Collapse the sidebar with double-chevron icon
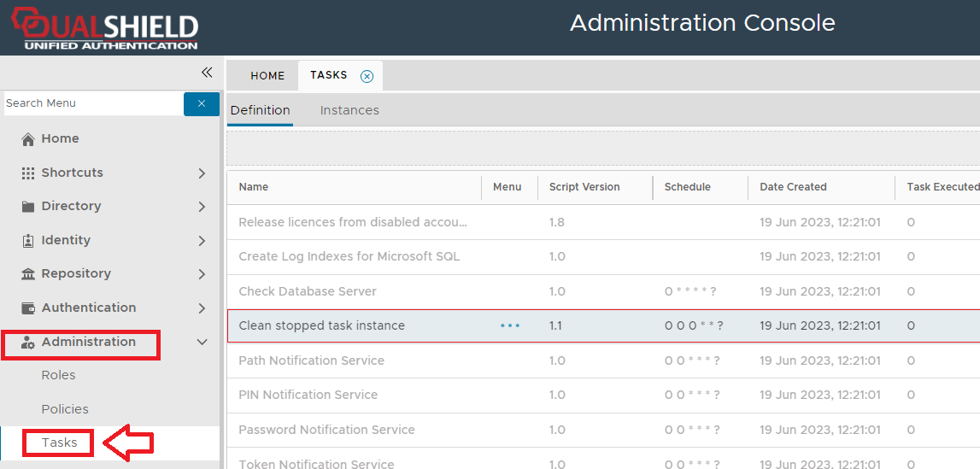The height and width of the screenshot is (469, 980). click(206, 73)
